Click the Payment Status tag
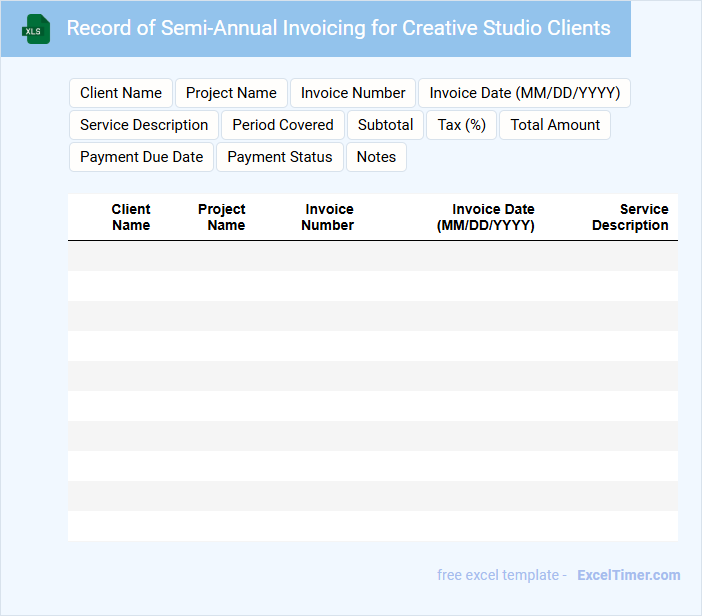702x616 pixels. (280, 157)
